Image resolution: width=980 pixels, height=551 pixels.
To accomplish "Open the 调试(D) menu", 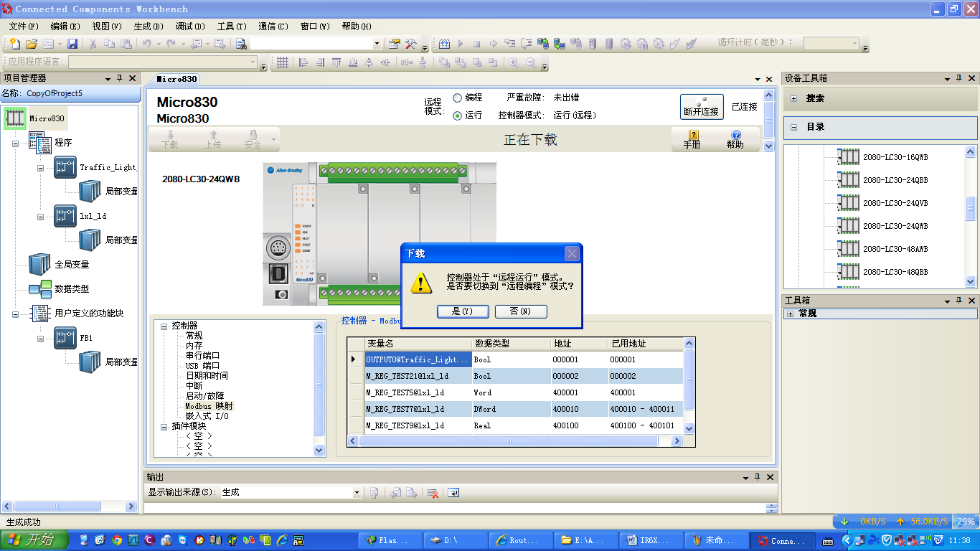I will click(190, 27).
